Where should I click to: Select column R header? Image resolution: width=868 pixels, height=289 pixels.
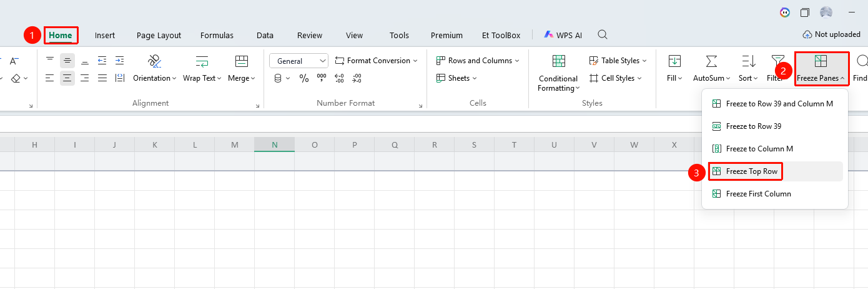click(x=435, y=144)
